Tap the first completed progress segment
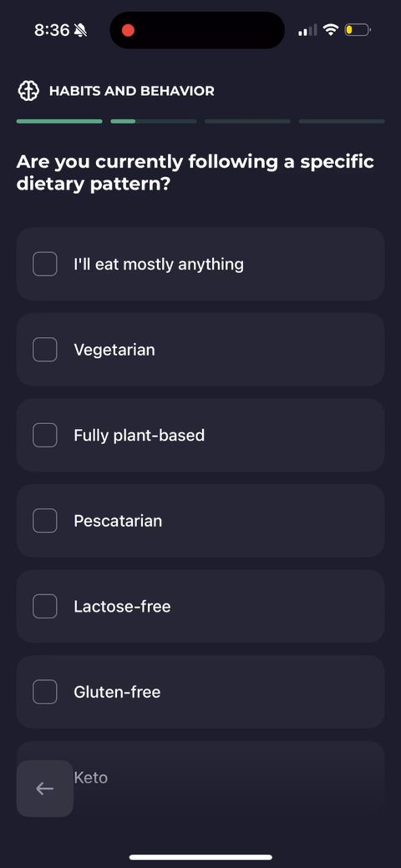The image size is (401, 868). pyautogui.click(x=59, y=121)
